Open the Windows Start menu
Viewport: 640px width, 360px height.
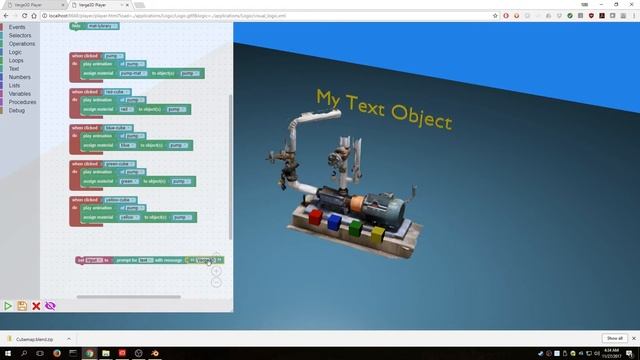tap(8, 353)
